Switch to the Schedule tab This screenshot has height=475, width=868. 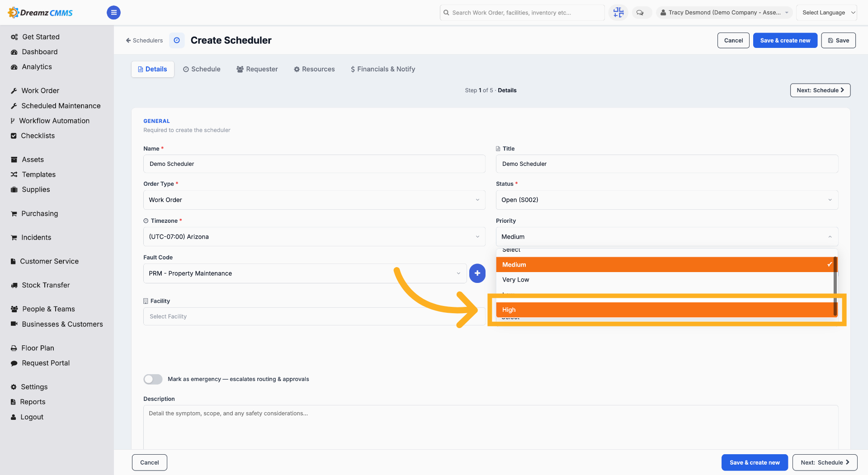[202, 69]
